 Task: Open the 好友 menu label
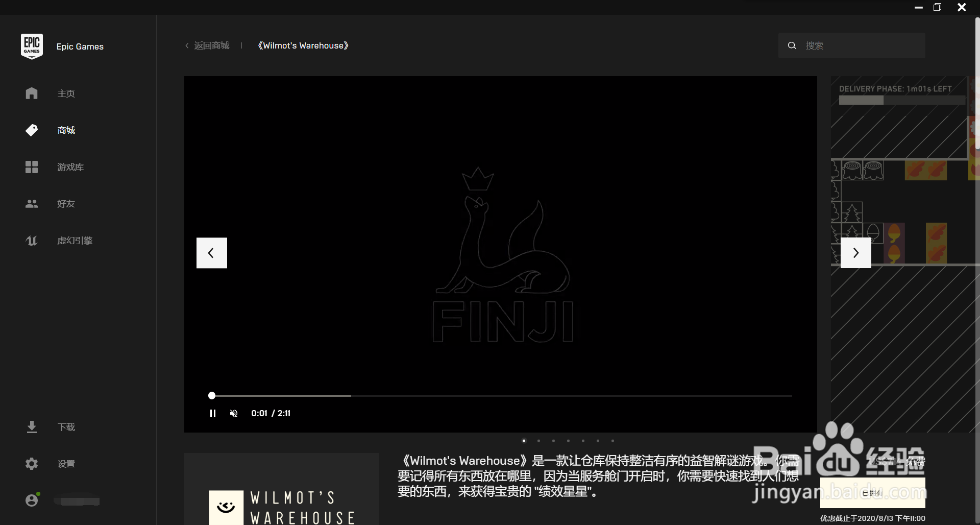(x=66, y=204)
